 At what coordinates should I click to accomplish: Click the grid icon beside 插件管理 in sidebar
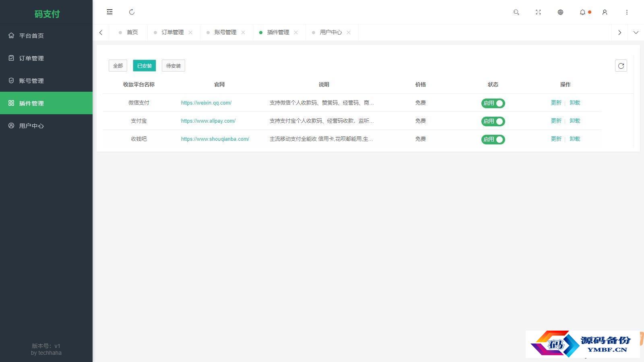pos(11,103)
